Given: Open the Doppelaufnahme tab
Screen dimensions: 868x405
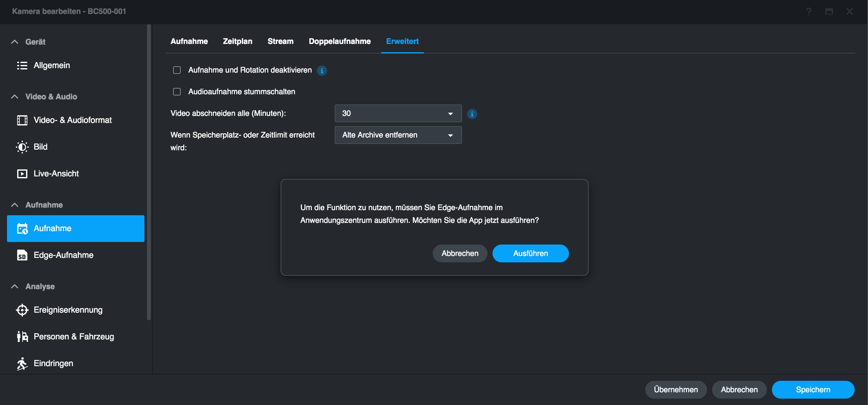Looking at the screenshot, I should pyautogui.click(x=339, y=41).
